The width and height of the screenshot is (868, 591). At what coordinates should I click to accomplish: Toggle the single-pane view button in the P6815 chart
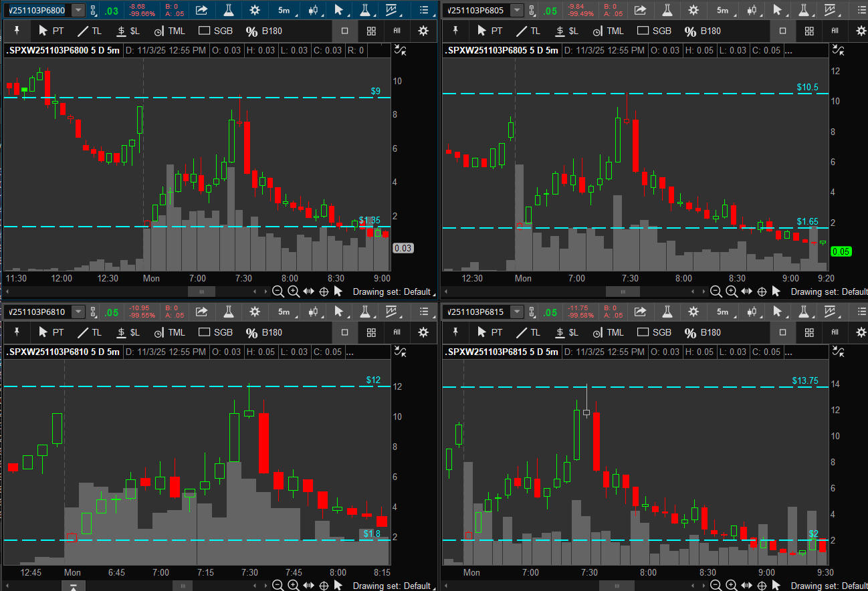[784, 332]
